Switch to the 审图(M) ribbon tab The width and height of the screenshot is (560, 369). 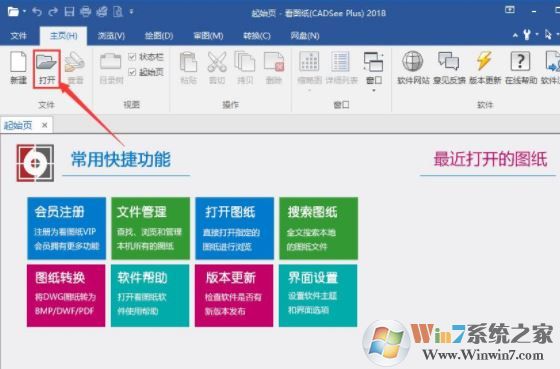[x=208, y=36]
